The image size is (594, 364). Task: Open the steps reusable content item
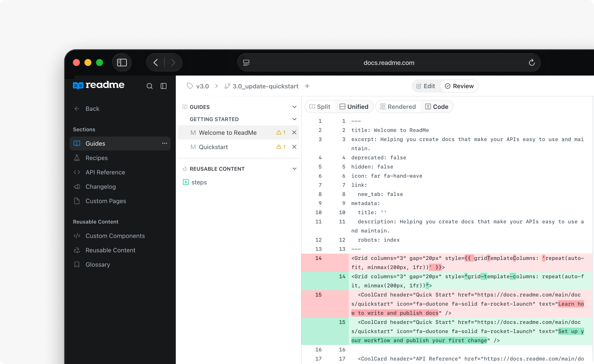(199, 182)
